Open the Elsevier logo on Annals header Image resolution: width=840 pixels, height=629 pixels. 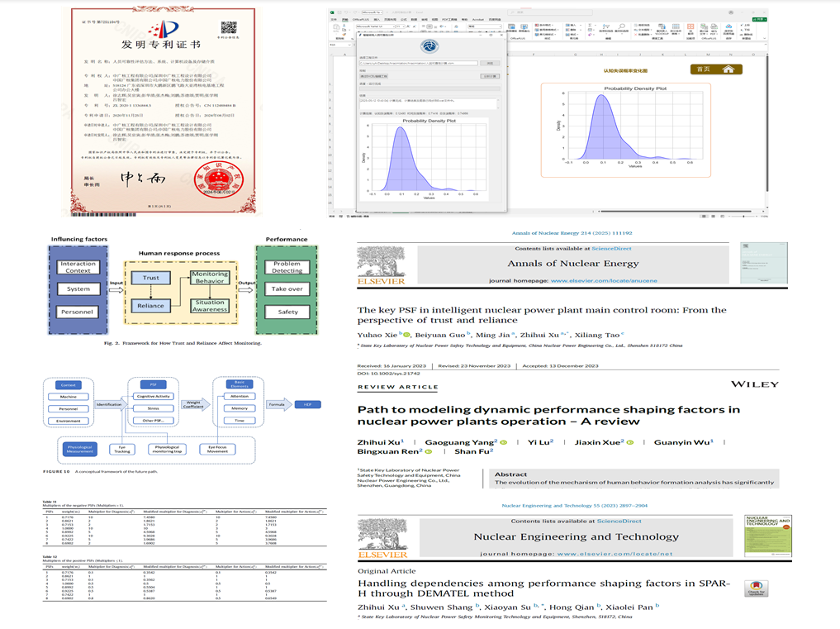379,266
